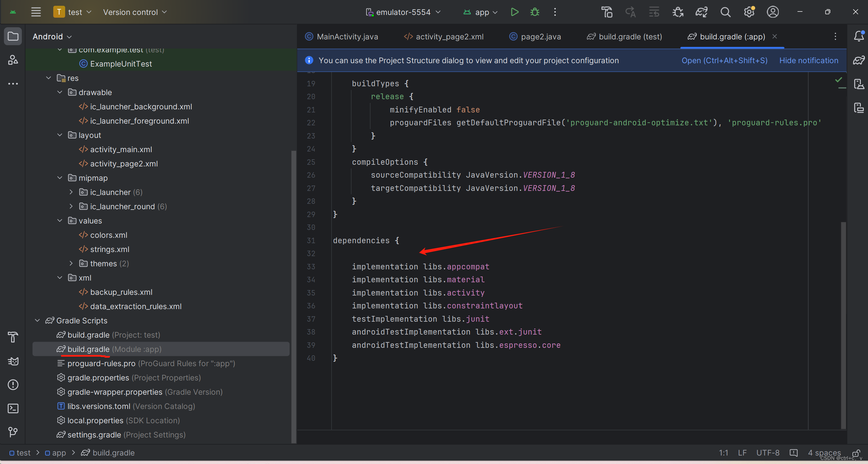Viewport: 868px width, 464px height.
Task: Open Running Devices on right sidebar
Action: pyautogui.click(x=859, y=108)
